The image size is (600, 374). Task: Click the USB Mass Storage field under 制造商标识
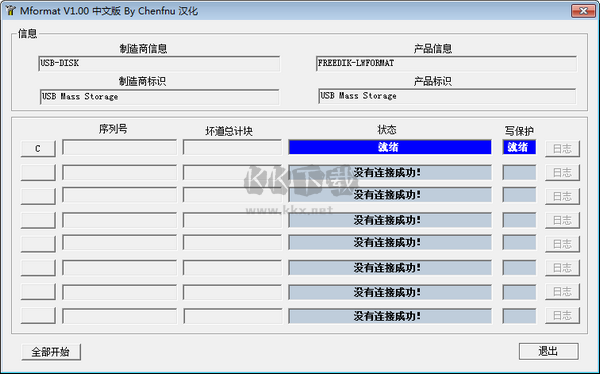(x=159, y=97)
